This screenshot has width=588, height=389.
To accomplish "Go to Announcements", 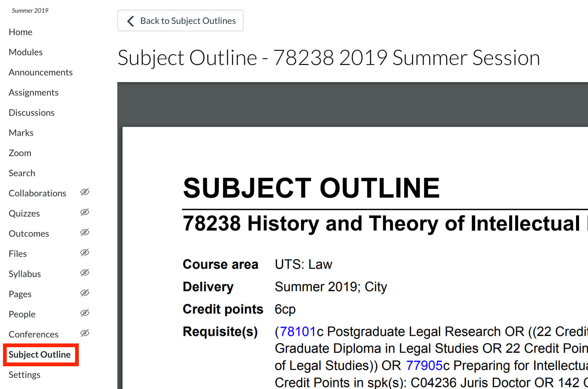I will (x=41, y=72).
